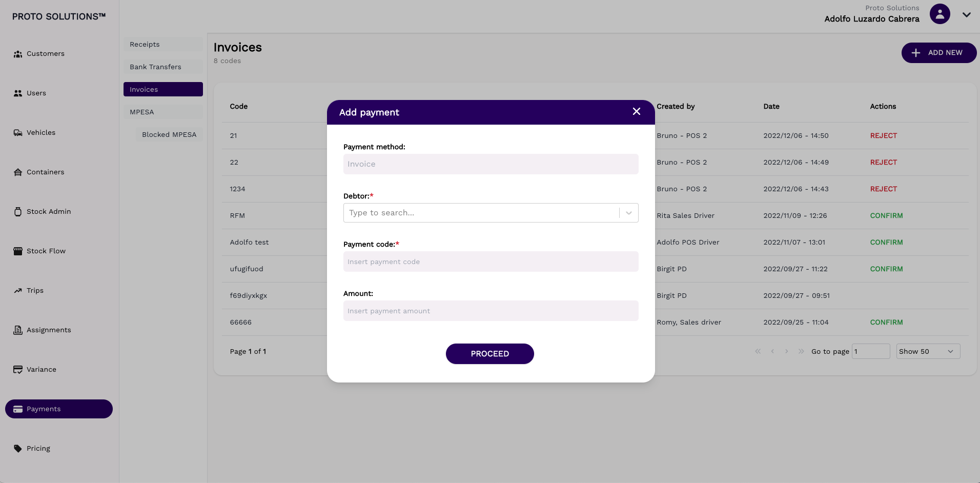
Task: Click the date 2022/09/27 - 09:51
Action: coord(797,296)
